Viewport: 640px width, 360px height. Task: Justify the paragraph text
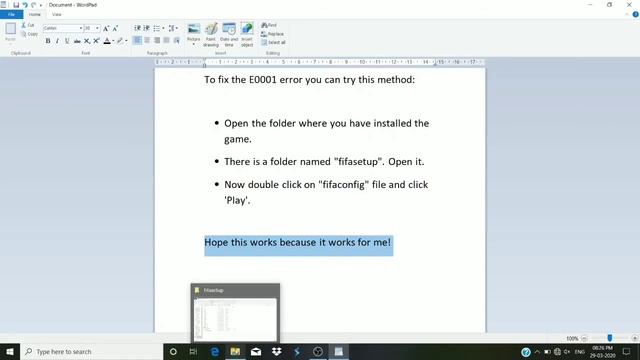coord(167,40)
